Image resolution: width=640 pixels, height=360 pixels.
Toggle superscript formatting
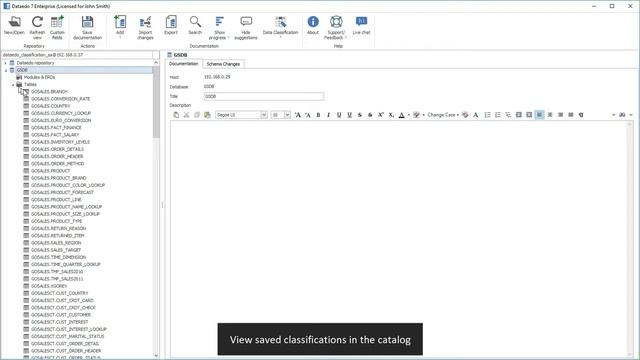[380, 115]
